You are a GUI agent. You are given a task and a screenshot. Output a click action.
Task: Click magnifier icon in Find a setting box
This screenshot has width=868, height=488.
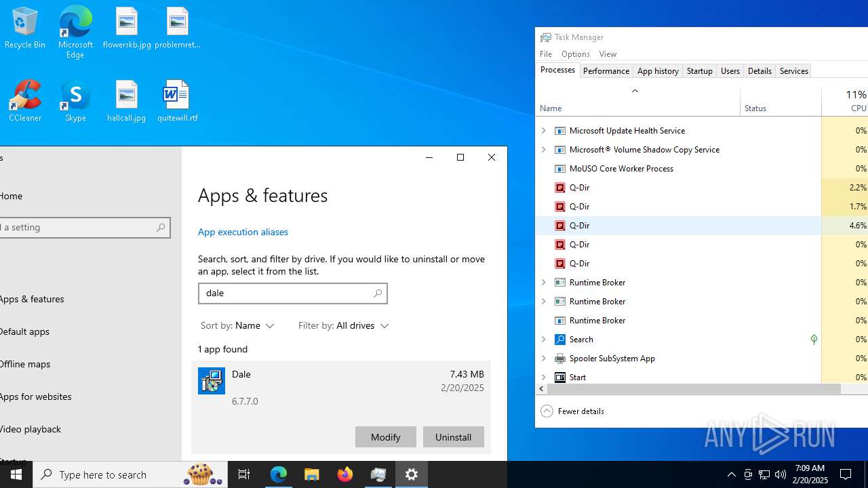click(161, 228)
